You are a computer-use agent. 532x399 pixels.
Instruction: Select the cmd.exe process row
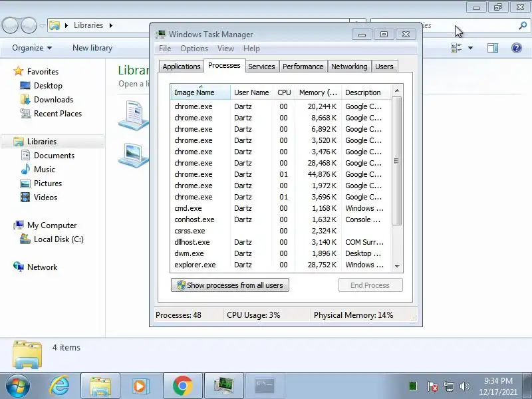(x=280, y=208)
